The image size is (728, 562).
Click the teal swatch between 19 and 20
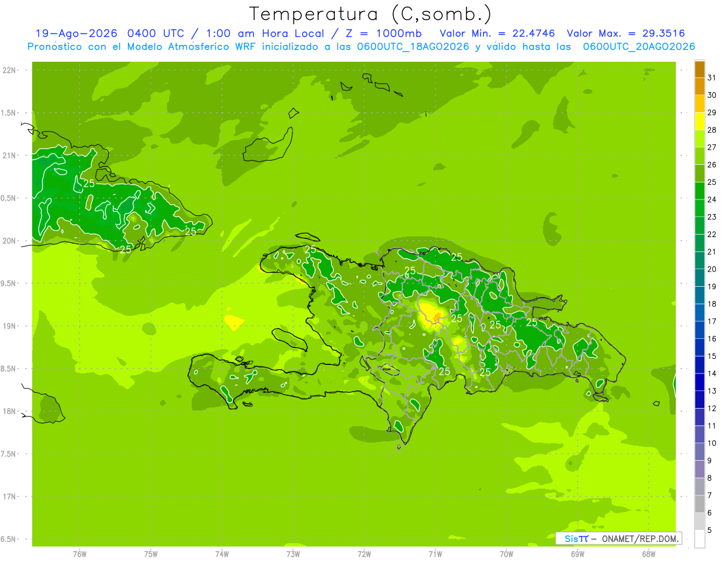tap(699, 278)
